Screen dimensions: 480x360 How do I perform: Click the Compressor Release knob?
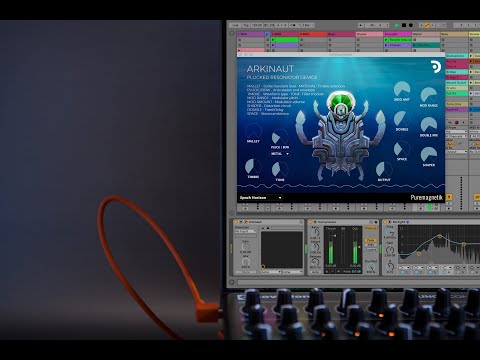315,262
